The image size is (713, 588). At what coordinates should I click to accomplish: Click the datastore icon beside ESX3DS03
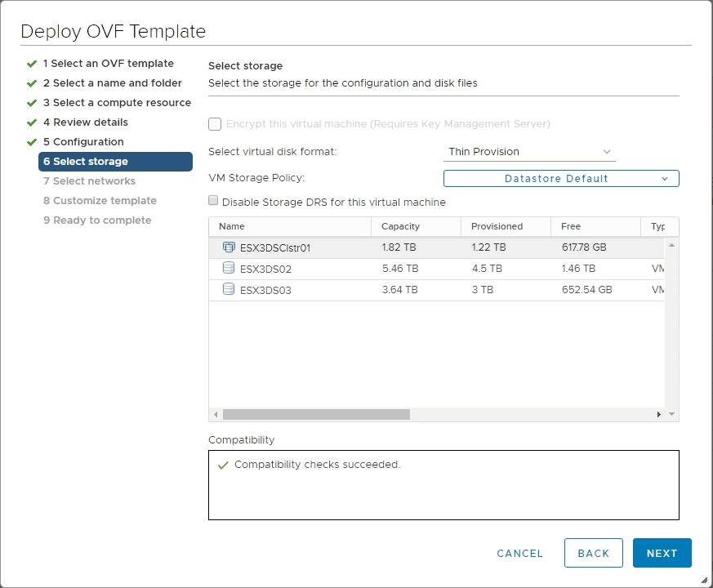tap(229, 289)
